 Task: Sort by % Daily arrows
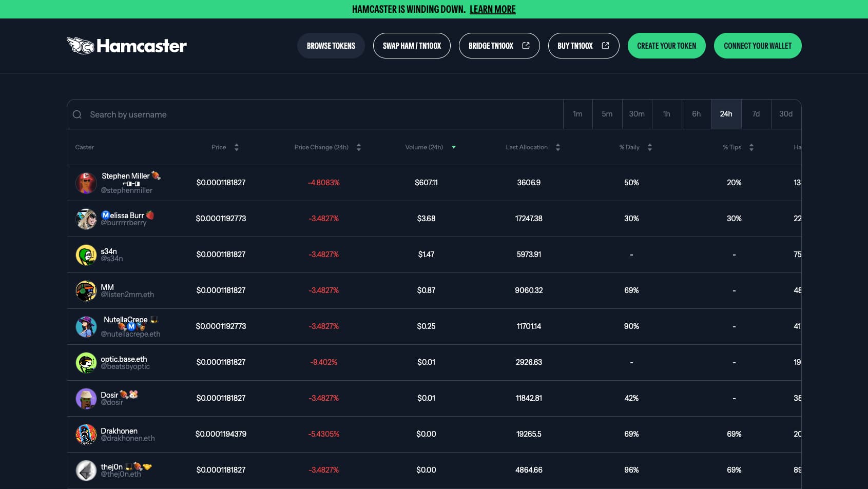650,147
